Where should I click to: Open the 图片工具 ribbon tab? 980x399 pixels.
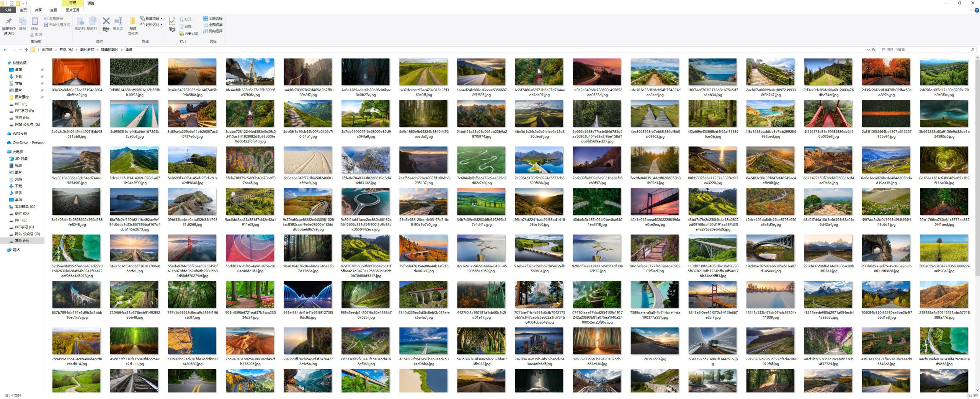pos(72,10)
